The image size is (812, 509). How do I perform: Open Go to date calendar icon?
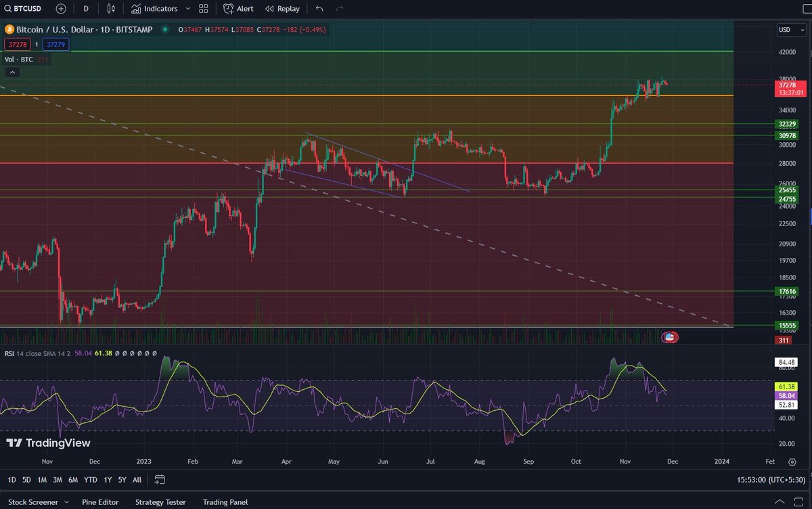tap(160, 479)
